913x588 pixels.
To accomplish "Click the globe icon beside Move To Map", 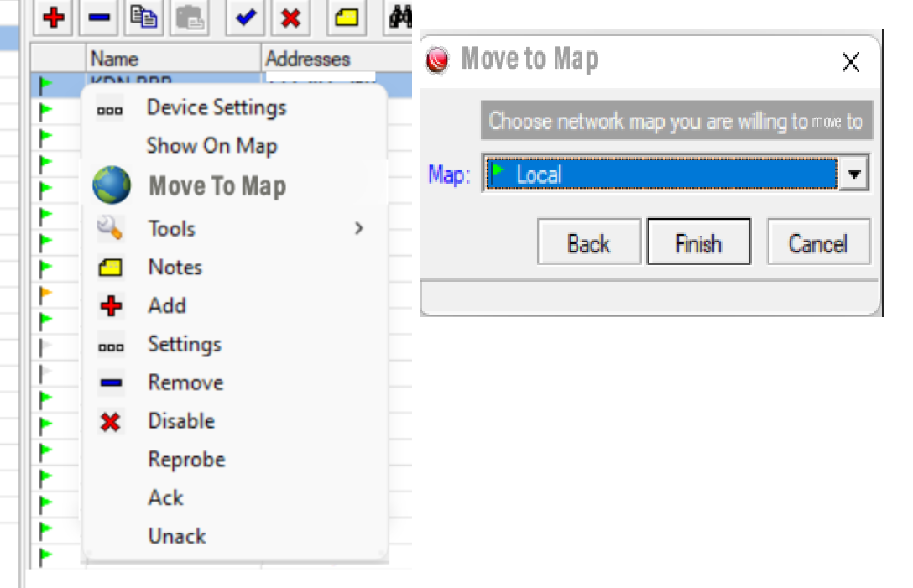I will 112,185.
